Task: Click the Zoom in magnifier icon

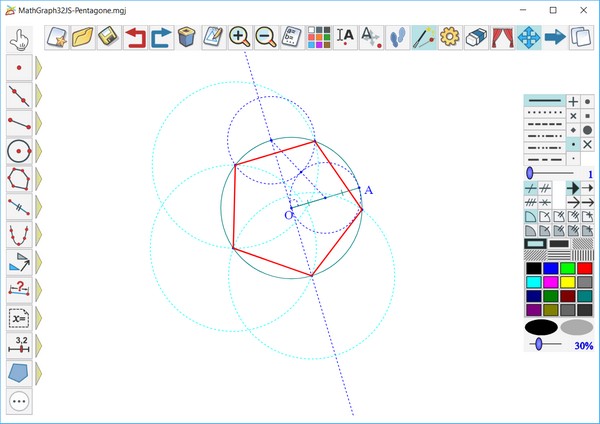Action: (239, 37)
